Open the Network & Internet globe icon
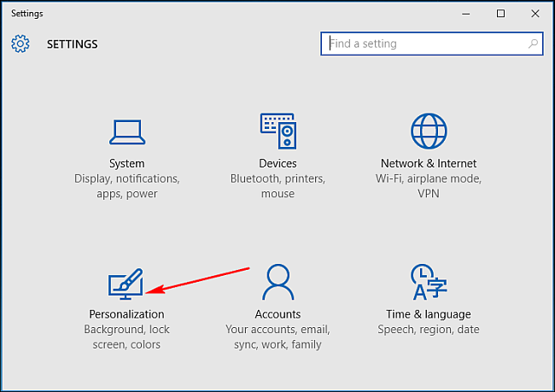 pos(429,131)
